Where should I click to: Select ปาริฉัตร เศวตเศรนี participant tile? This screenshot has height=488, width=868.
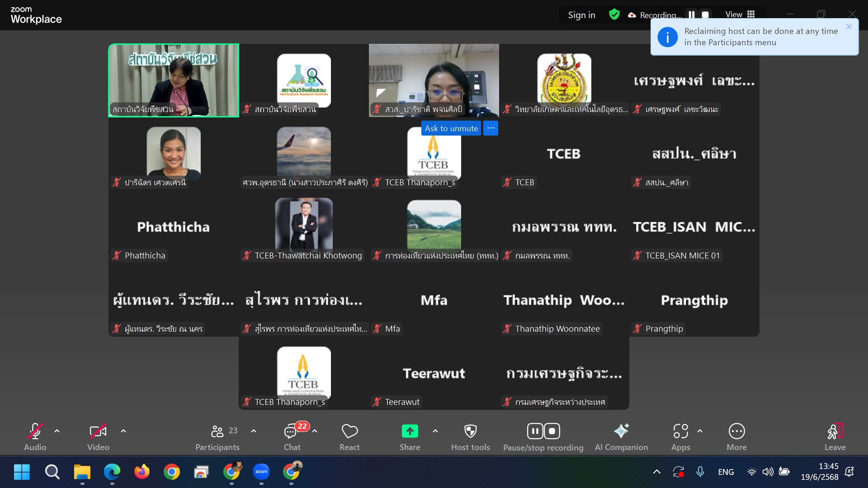point(174,154)
